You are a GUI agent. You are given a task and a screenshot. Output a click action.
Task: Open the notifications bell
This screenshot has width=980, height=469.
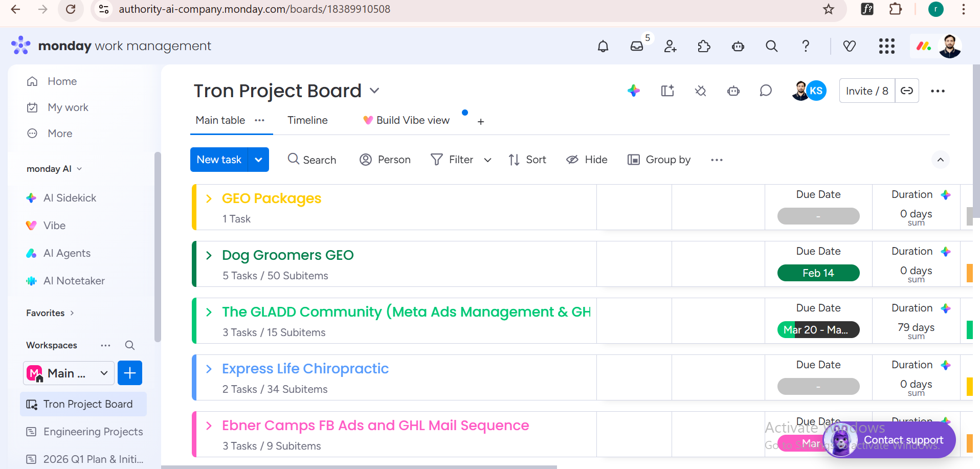point(603,47)
